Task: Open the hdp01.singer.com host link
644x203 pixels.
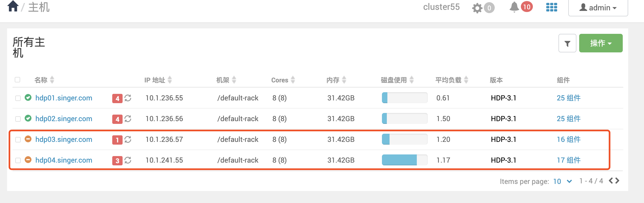Action: [64, 98]
